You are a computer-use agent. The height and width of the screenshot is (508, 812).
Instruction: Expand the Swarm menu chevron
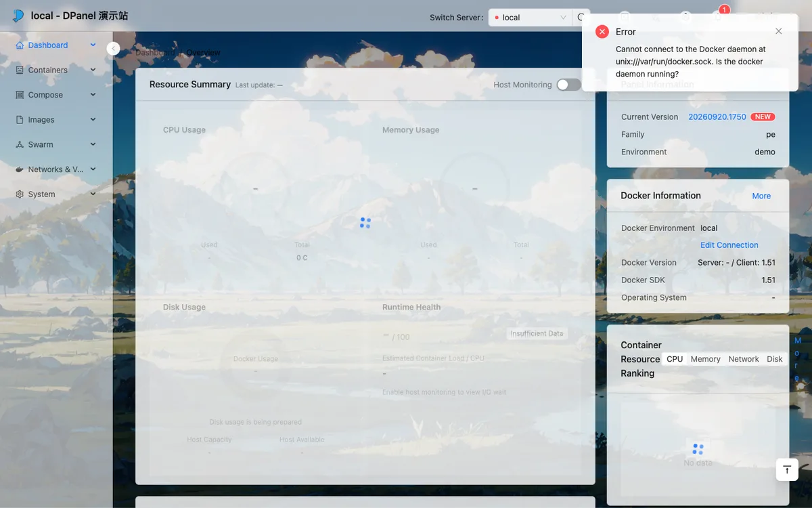(93, 144)
